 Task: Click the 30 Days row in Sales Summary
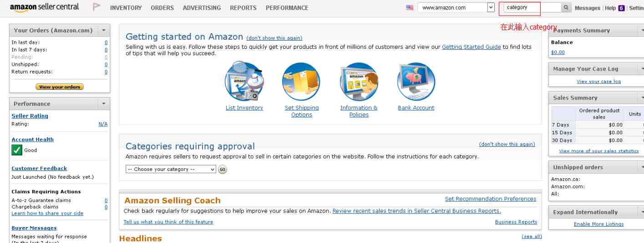(597, 140)
